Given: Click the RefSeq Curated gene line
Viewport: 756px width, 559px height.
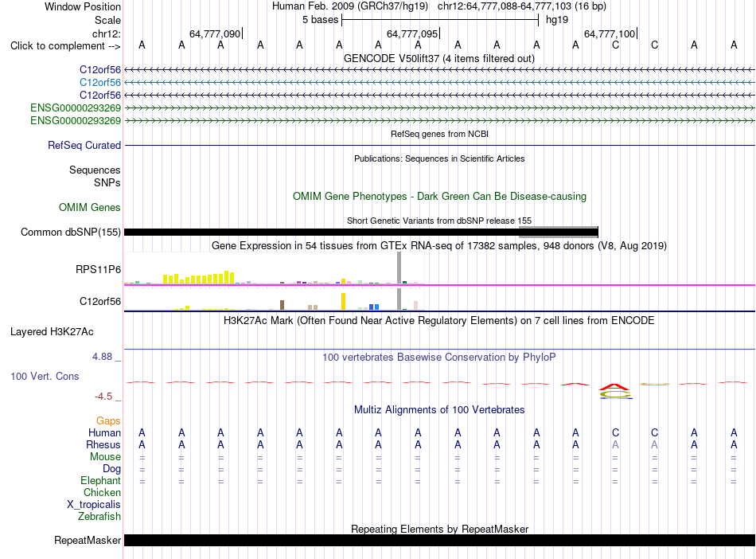Looking at the screenshot, I should [x=439, y=145].
